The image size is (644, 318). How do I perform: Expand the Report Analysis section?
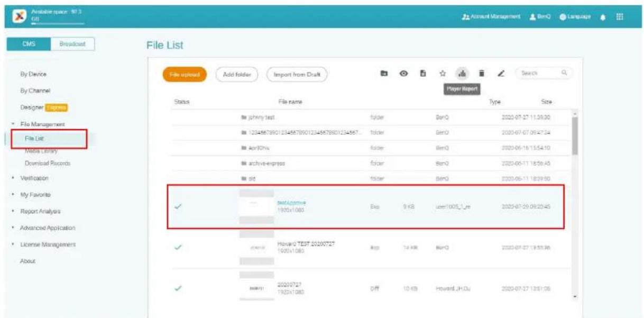click(x=40, y=211)
